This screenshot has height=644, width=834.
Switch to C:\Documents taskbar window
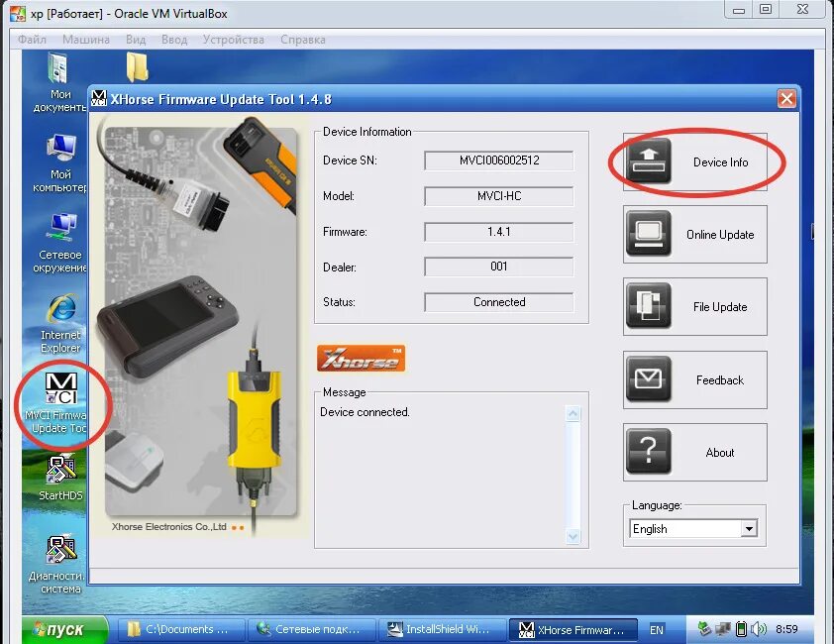pyautogui.click(x=180, y=629)
